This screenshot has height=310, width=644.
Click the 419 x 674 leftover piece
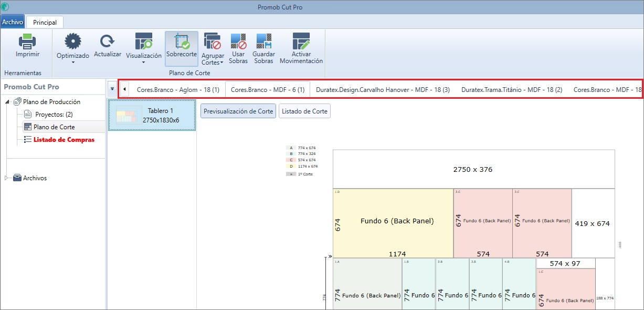(x=593, y=223)
